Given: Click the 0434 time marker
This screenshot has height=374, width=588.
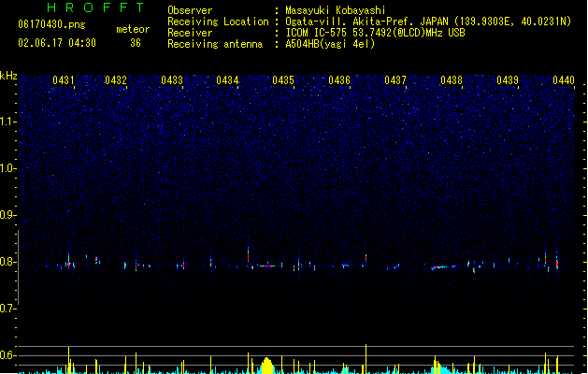Looking at the screenshot, I should [227, 80].
